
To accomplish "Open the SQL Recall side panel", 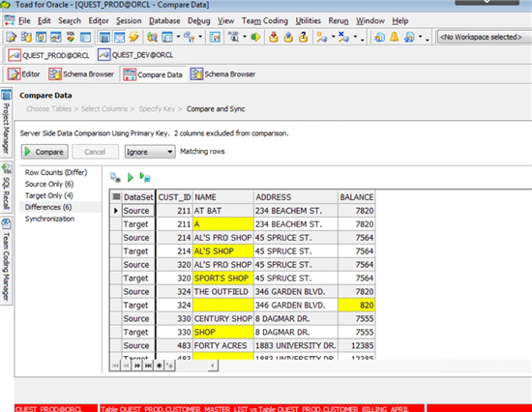I will tap(7, 186).
